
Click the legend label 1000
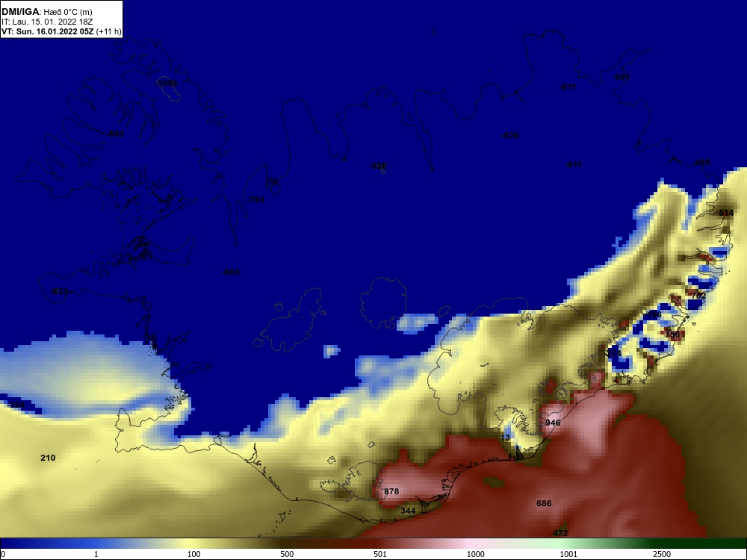click(475, 554)
